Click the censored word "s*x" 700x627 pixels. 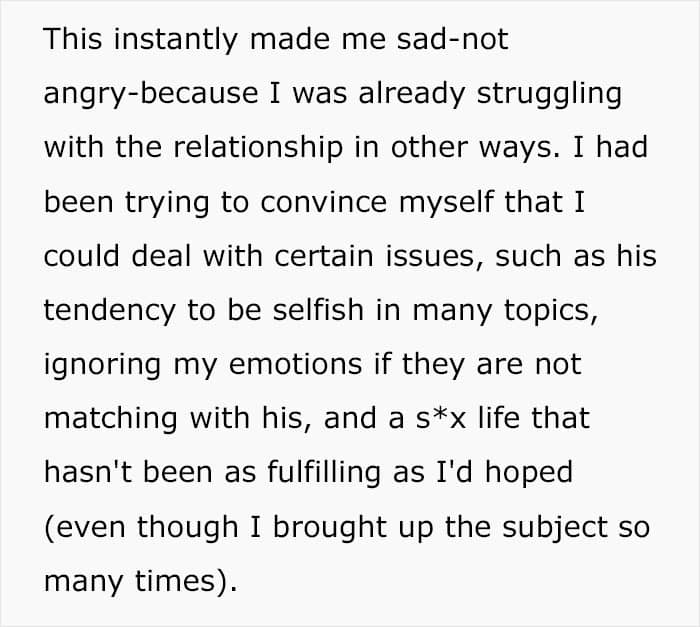442,419
